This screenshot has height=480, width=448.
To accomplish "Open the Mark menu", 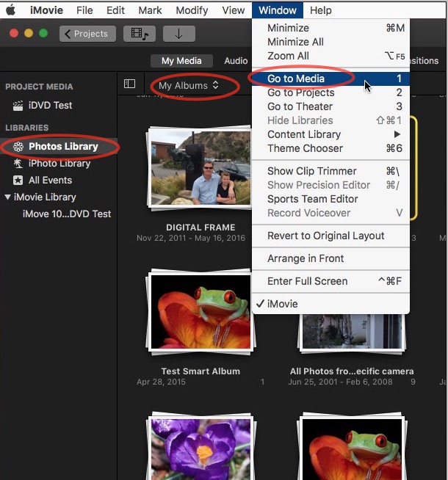I will 150,10.
